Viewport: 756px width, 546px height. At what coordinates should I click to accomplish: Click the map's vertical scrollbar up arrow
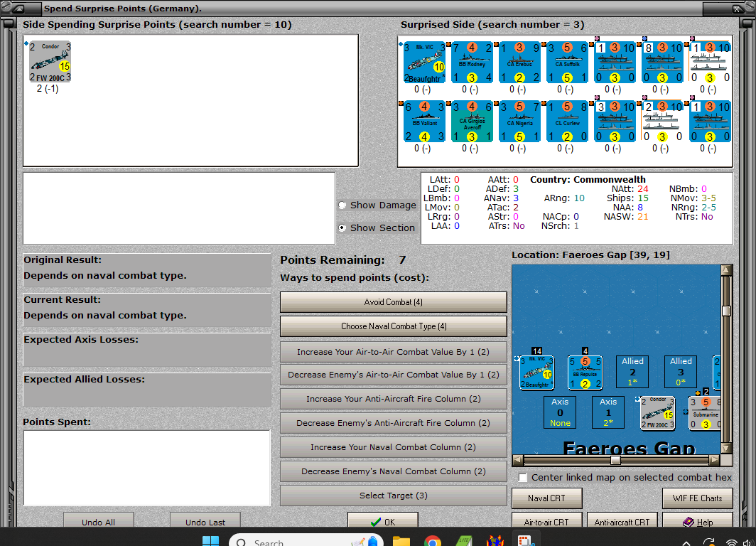(726, 270)
